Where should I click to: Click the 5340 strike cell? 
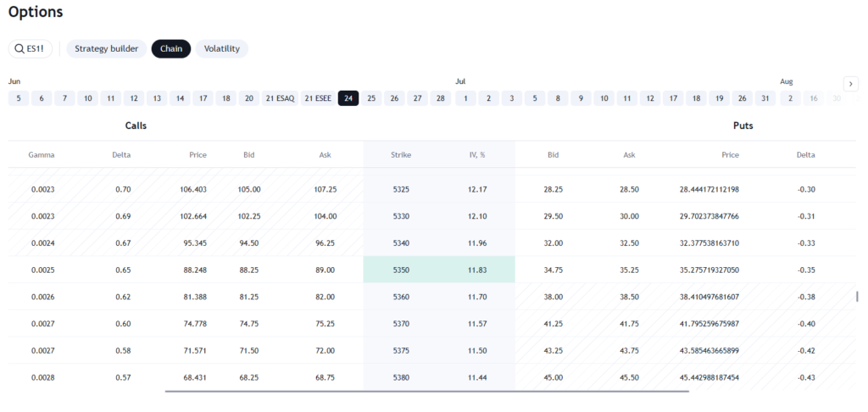(401, 243)
